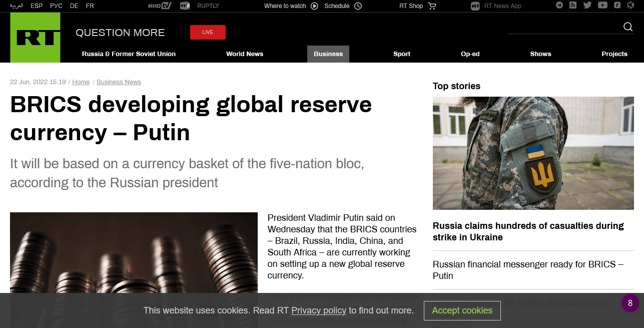
Task: Click the Top stories heading
Action: point(456,86)
